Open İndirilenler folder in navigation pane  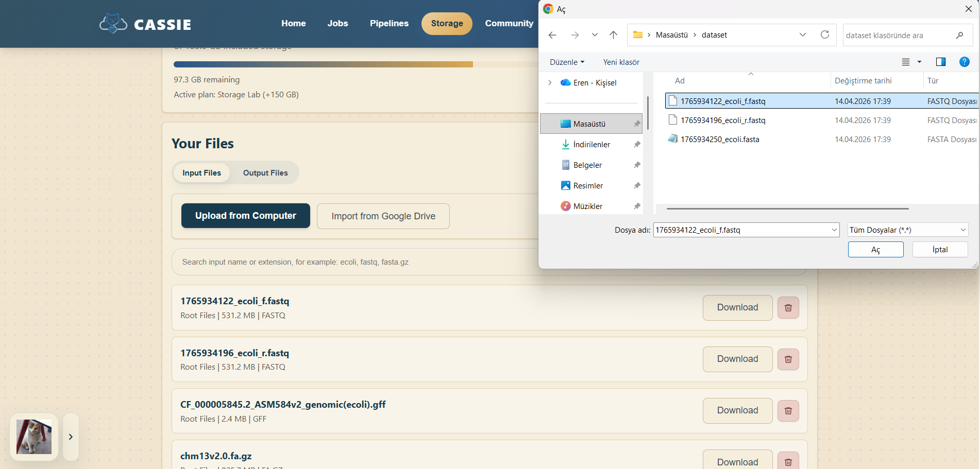tap(591, 144)
